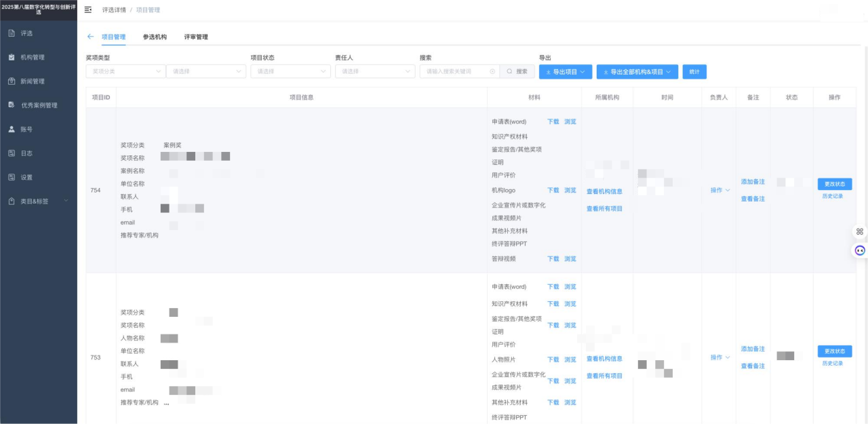Click the back arrow beside 项目管理
Screen dimensions: 868x424
pos(91,37)
